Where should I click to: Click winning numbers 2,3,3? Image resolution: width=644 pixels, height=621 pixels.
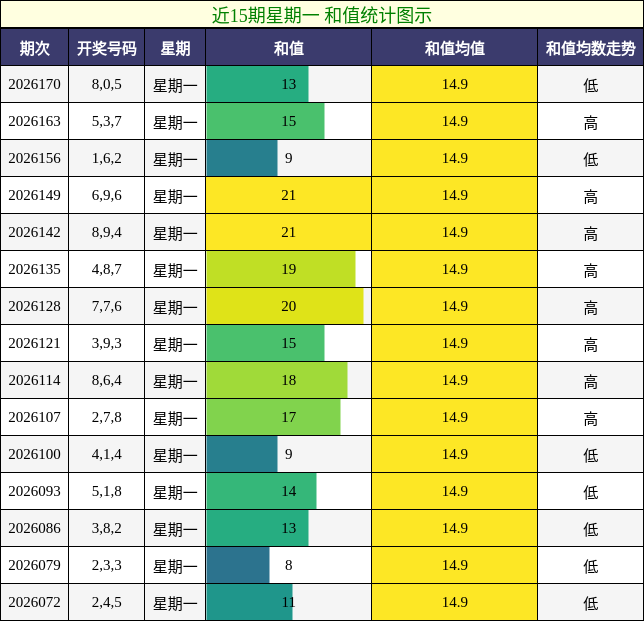[x=107, y=565]
